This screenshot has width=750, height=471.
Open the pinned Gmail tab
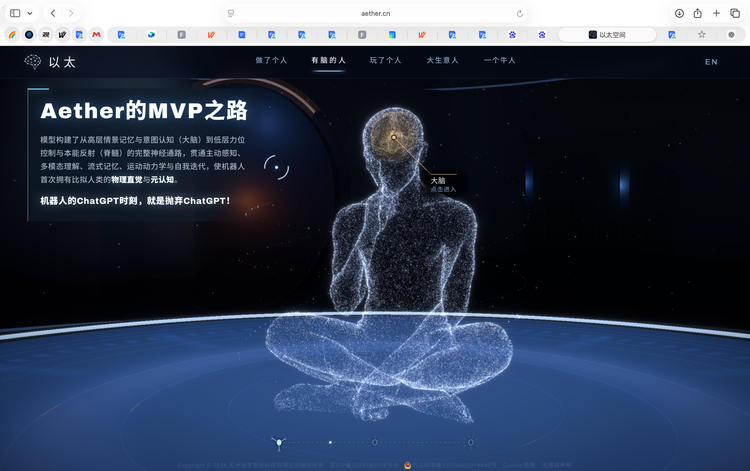click(97, 34)
